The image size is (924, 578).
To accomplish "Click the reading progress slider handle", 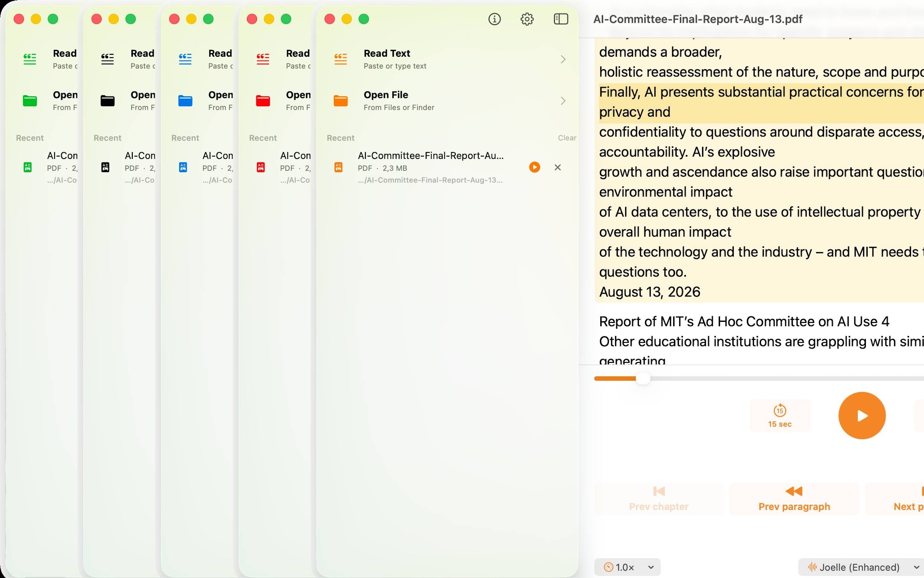I will pyautogui.click(x=643, y=379).
